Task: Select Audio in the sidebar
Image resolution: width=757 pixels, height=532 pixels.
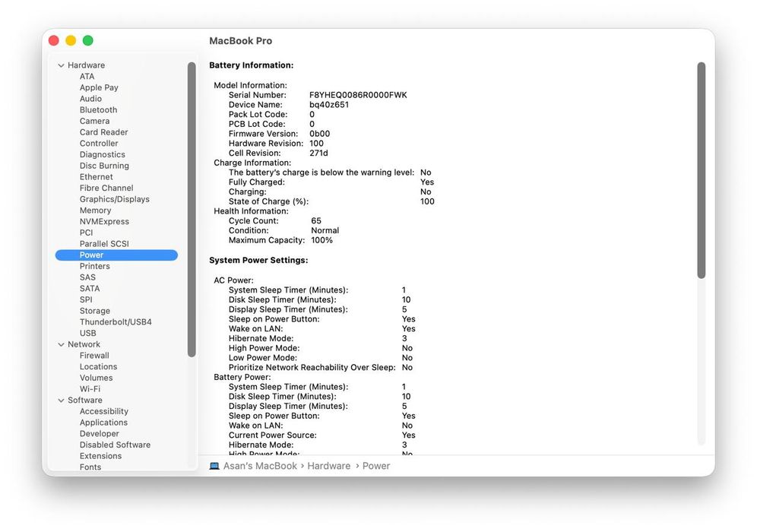Action: (90, 99)
